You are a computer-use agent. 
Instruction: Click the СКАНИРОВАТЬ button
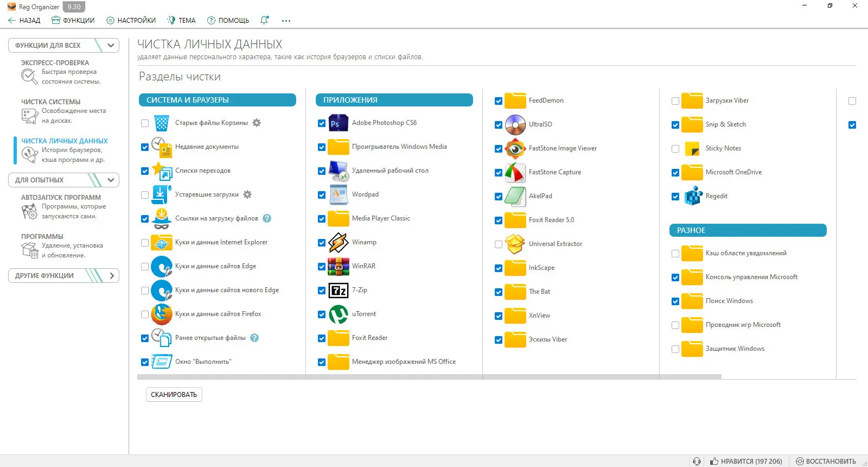(x=174, y=395)
